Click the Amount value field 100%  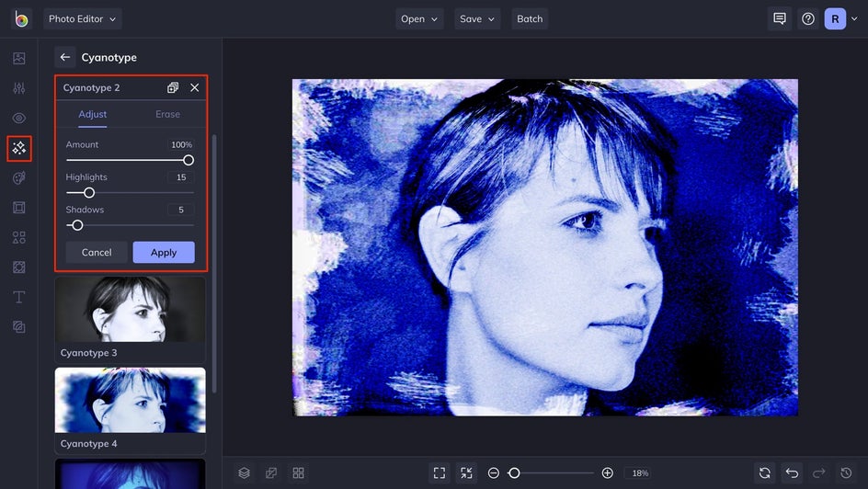181,144
